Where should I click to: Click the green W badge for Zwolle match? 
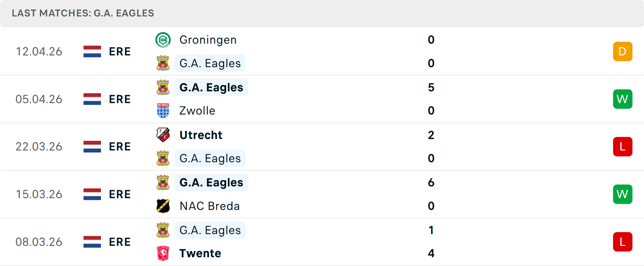(x=623, y=99)
